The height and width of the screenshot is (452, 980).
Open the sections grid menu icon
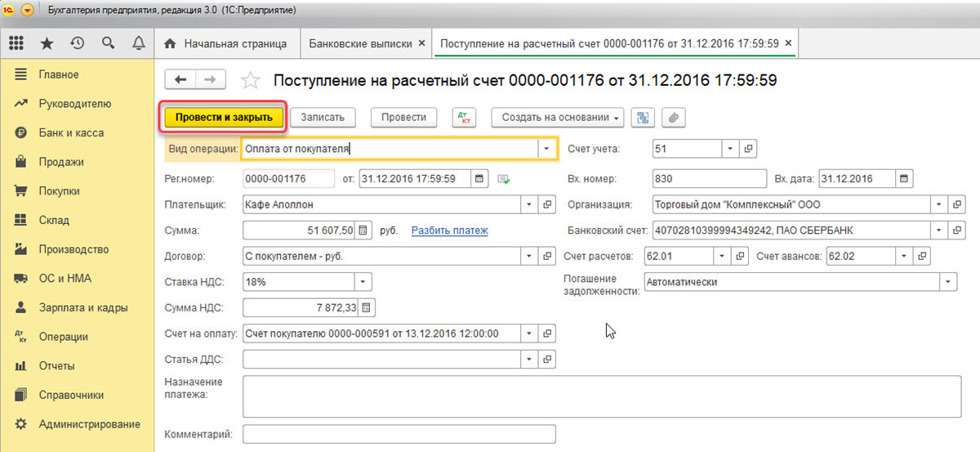(16, 43)
